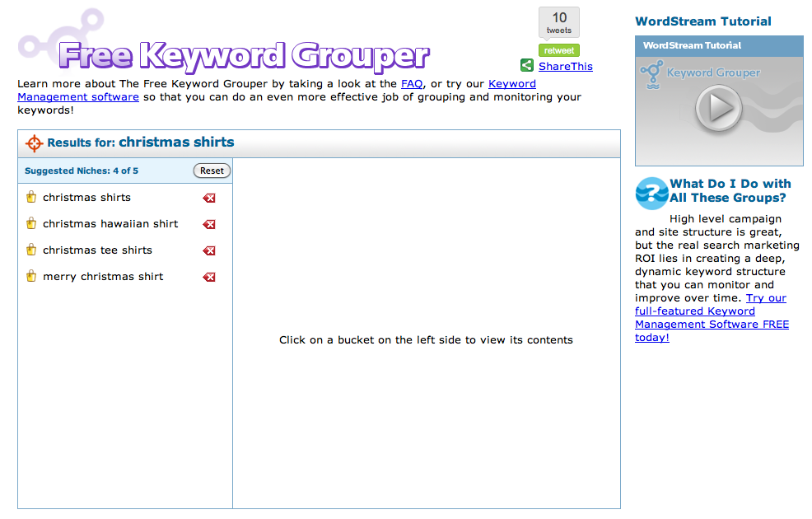Click the 10 tweets counter
The width and height of the screenshot is (812, 519).
(x=558, y=22)
